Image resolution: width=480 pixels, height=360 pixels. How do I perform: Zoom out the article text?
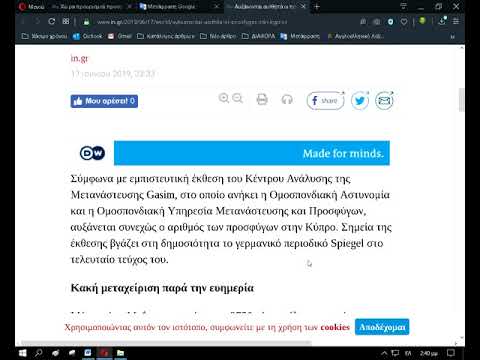[238, 99]
